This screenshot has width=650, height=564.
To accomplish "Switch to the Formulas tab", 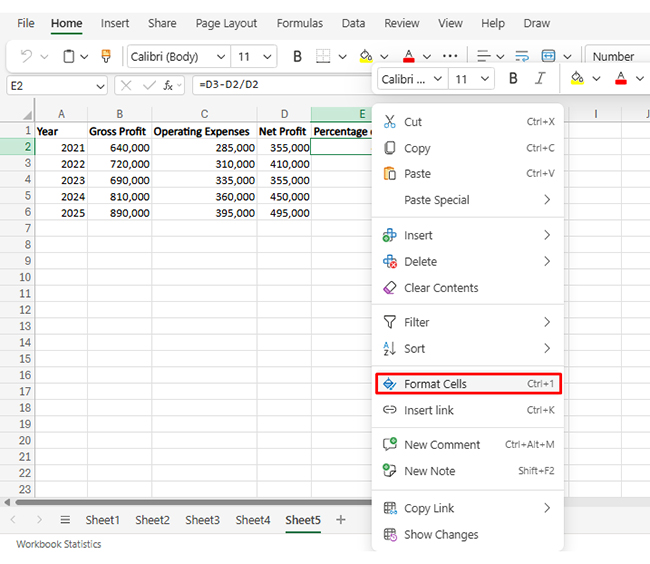I will pos(300,23).
